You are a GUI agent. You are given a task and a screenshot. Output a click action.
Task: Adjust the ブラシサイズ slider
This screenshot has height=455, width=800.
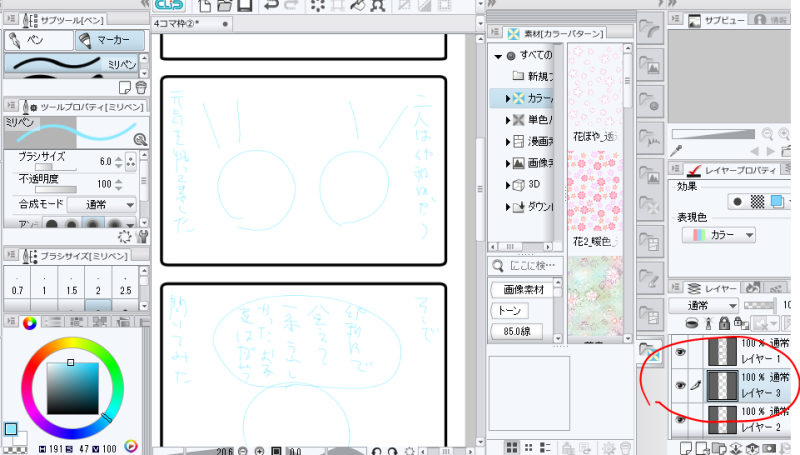point(56,167)
